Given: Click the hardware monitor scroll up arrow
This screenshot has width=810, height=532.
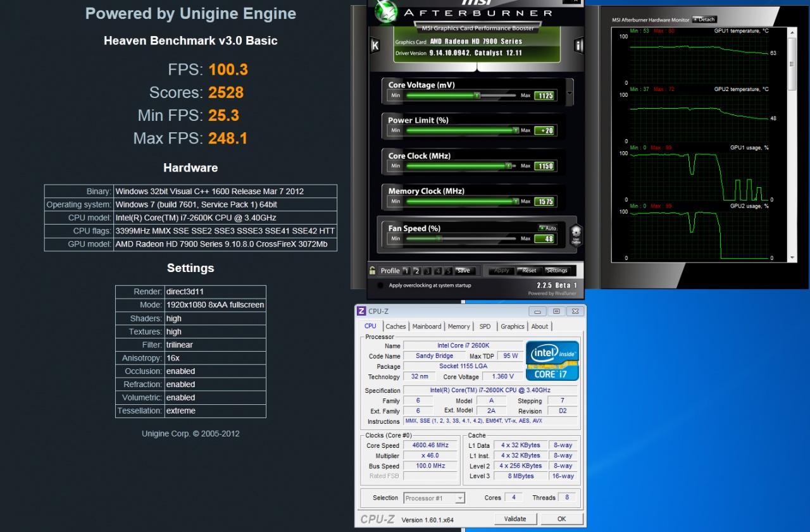Looking at the screenshot, I should click(792, 31).
